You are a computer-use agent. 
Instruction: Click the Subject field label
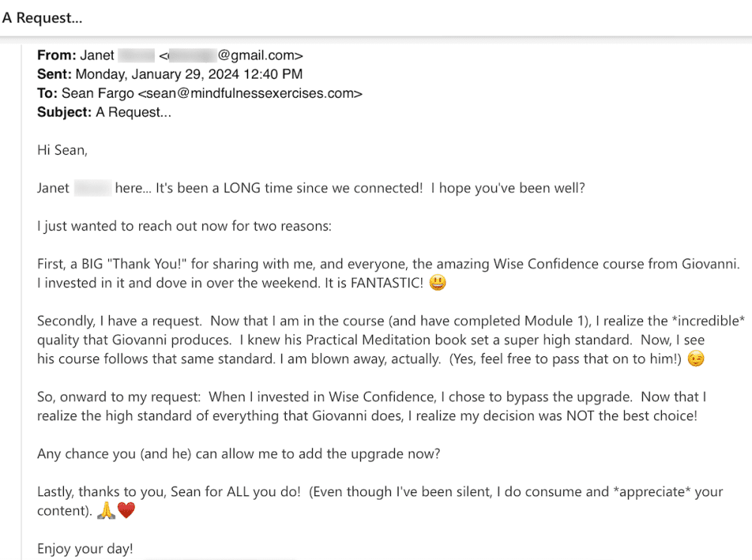point(65,113)
